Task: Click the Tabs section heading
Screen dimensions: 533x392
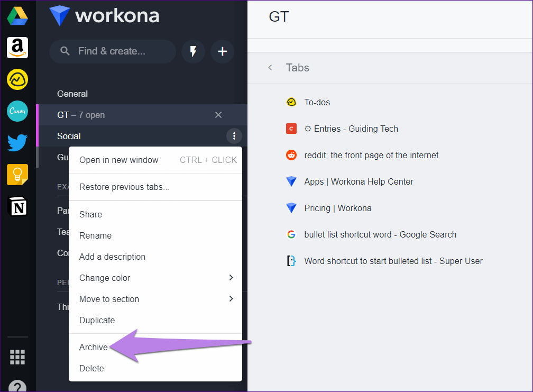Action: point(297,67)
